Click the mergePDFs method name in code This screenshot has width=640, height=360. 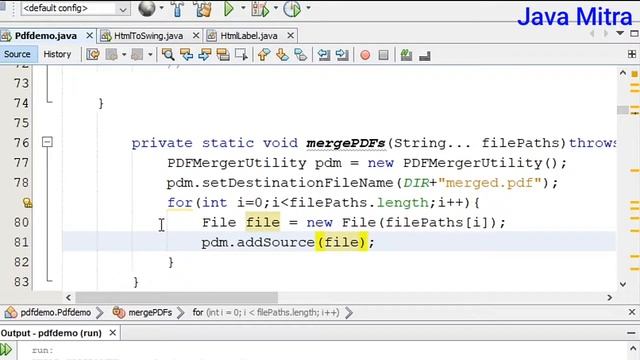tap(346, 143)
